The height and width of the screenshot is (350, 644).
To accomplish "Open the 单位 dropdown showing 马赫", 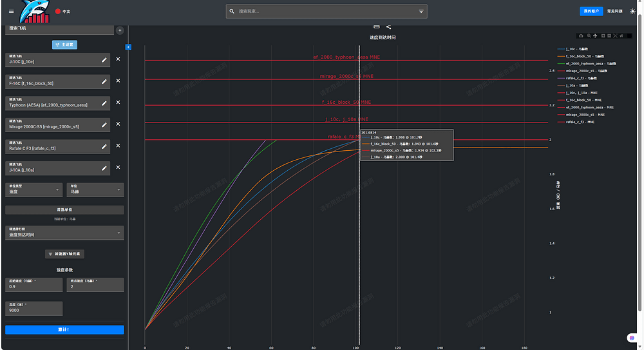I will (95, 190).
